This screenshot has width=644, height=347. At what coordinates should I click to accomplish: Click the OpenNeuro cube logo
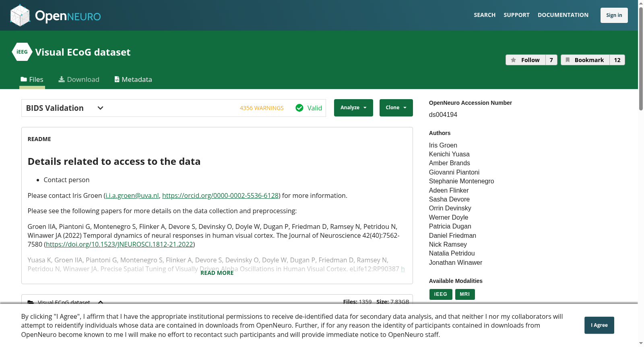coord(20,15)
